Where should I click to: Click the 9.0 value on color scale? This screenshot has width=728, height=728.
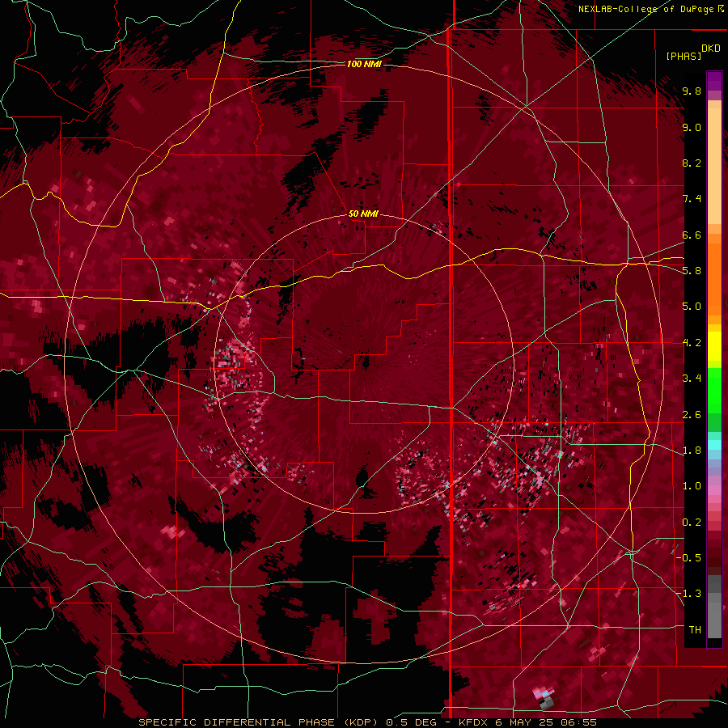click(692, 128)
